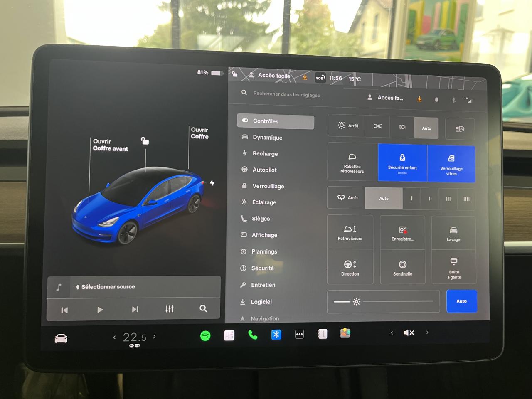Toggle Verrouillage vitres

pos(451,164)
